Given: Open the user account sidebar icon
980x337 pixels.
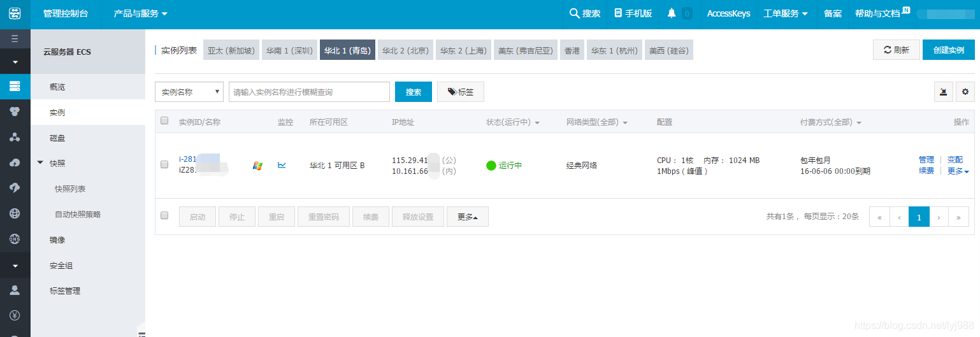Looking at the screenshot, I should (x=15, y=290).
